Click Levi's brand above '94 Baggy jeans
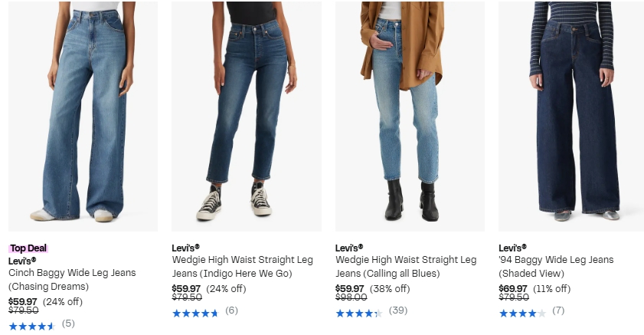 click(512, 248)
